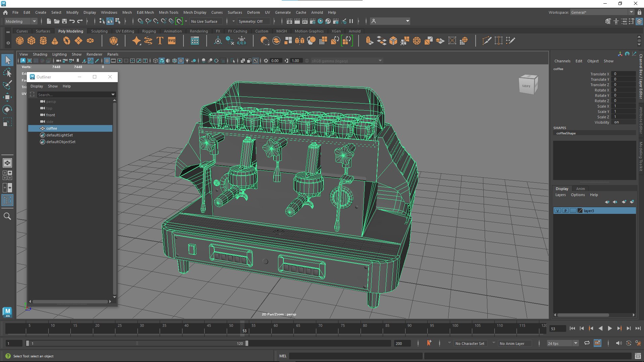This screenshot has height=362, width=644.
Task: Toggle layer3 playback P box
Action: [566, 211]
